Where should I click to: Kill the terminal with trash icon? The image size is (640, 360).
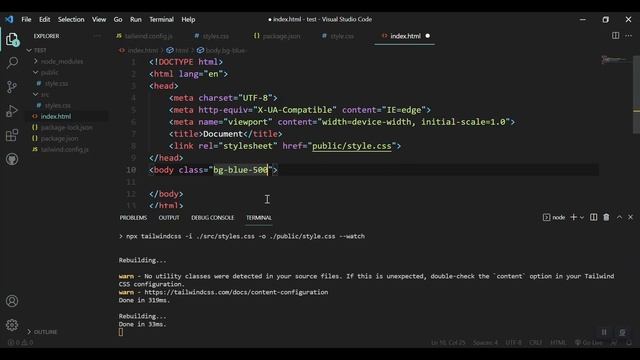606,217
